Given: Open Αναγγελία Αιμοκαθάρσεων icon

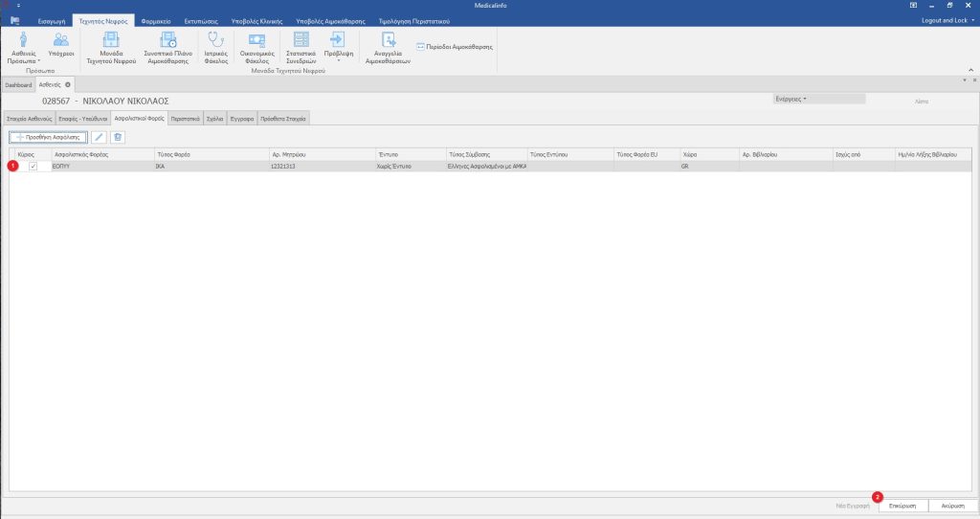Looking at the screenshot, I should pyautogui.click(x=387, y=40).
